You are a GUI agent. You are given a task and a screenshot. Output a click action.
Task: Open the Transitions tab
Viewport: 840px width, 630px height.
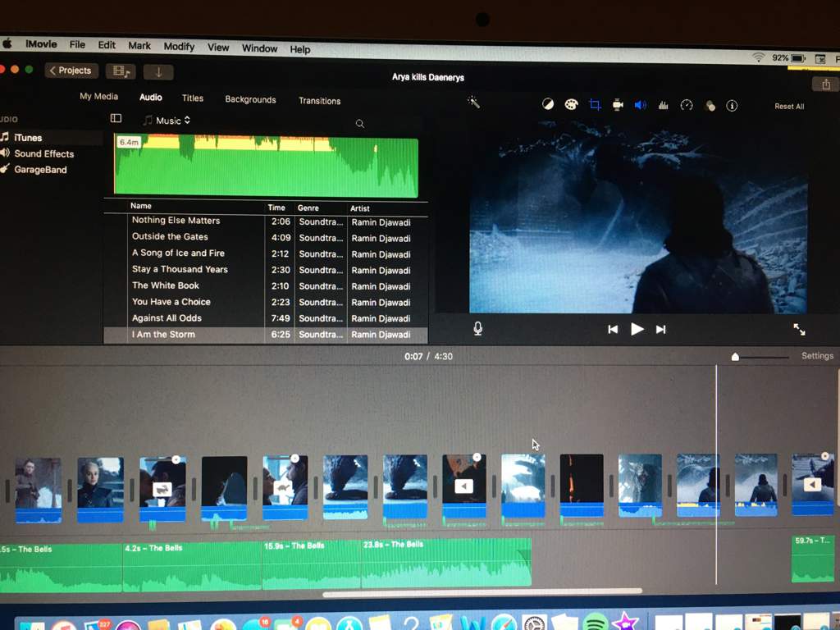click(319, 101)
